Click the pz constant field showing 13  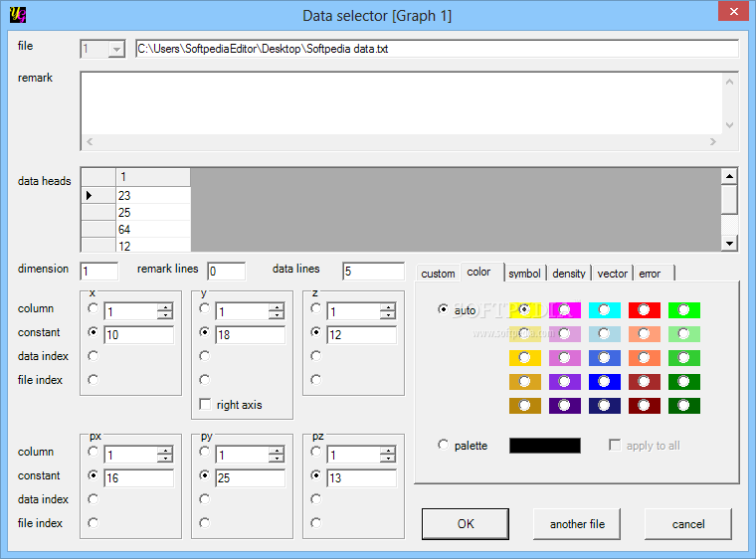(x=362, y=478)
